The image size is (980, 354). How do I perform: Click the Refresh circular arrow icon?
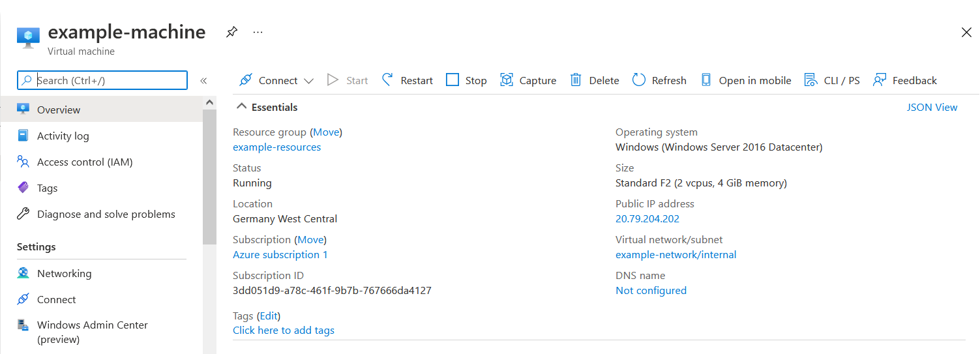[x=639, y=80]
